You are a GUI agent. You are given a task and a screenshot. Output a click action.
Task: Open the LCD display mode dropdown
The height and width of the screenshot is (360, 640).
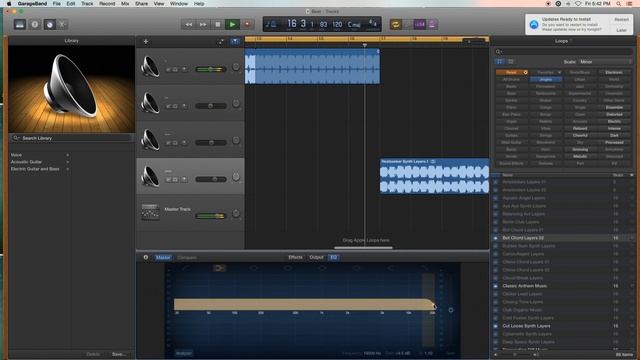(271, 24)
